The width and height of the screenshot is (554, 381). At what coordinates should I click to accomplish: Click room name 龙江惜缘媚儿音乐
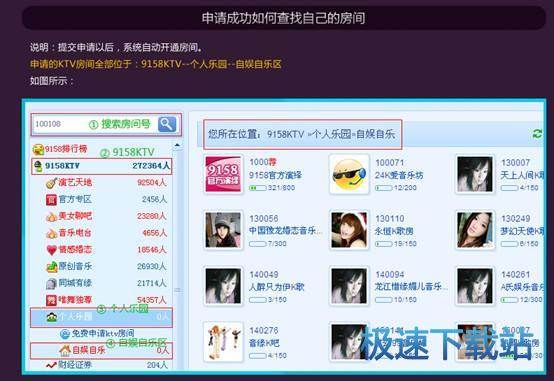click(411, 287)
